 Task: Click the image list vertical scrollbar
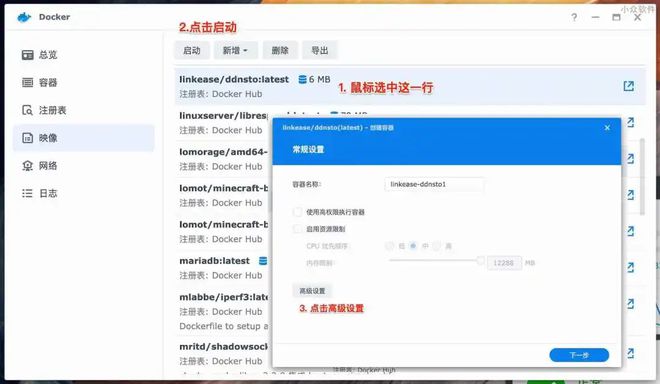[x=642, y=177]
